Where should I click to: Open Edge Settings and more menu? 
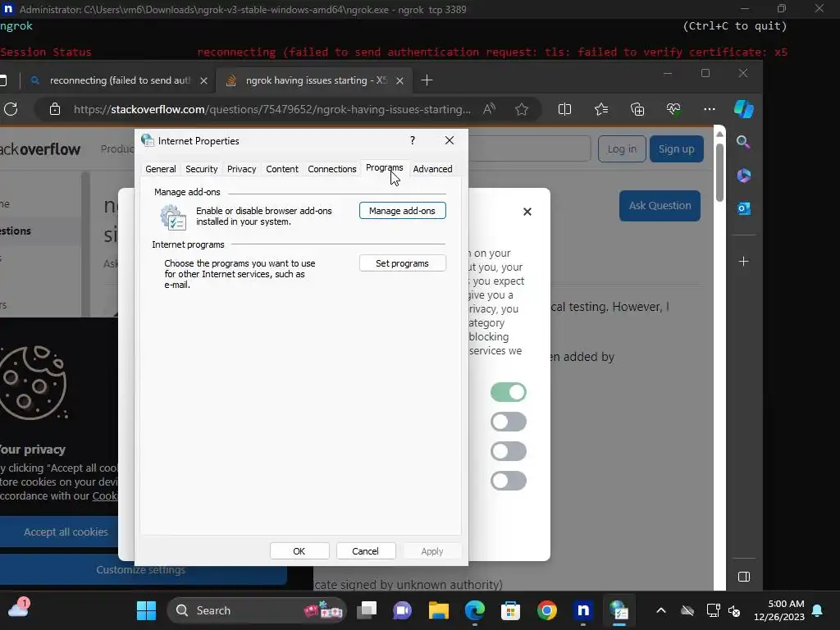click(x=710, y=109)
